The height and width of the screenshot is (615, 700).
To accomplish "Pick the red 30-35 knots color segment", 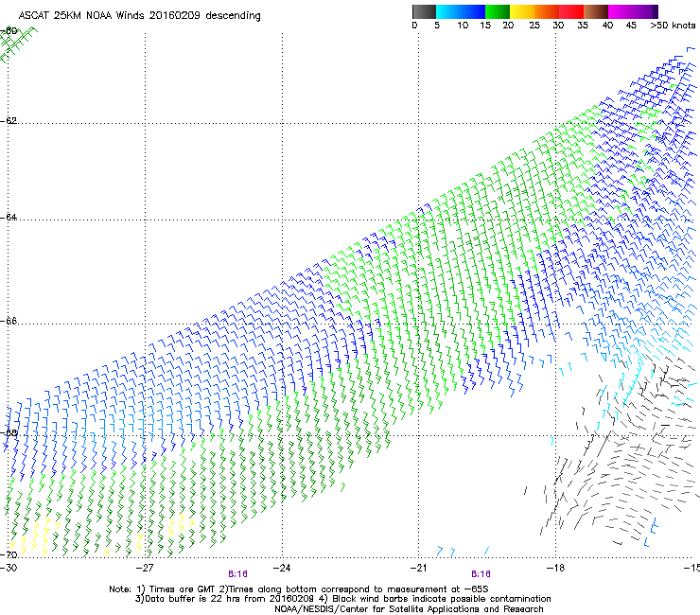I will coord(571,11).
